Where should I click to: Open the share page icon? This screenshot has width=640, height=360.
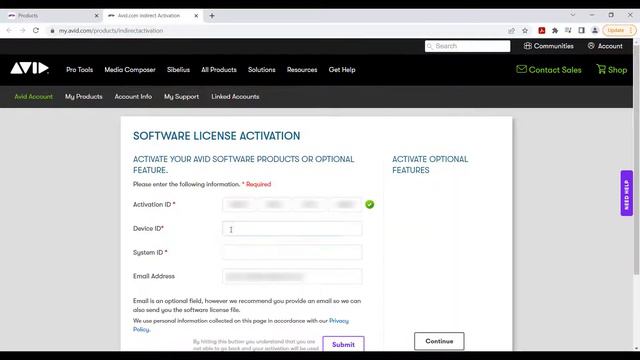pos(511,30)
